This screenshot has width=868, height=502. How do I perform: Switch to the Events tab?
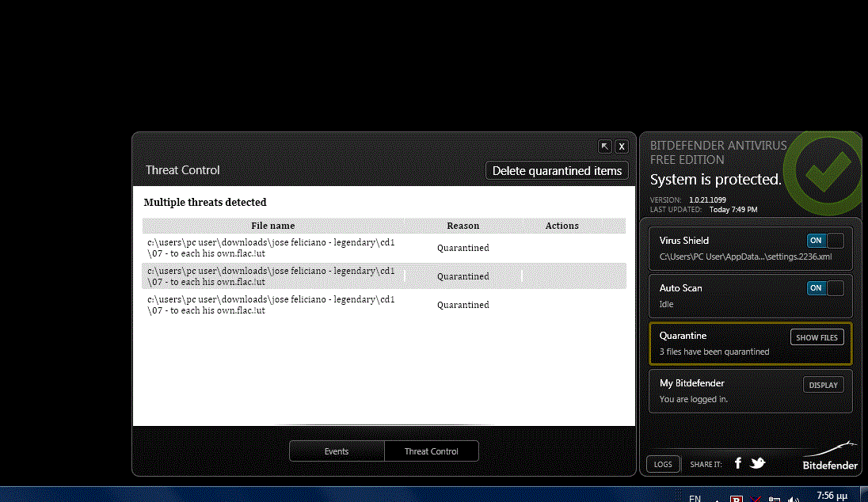[337, 451]
